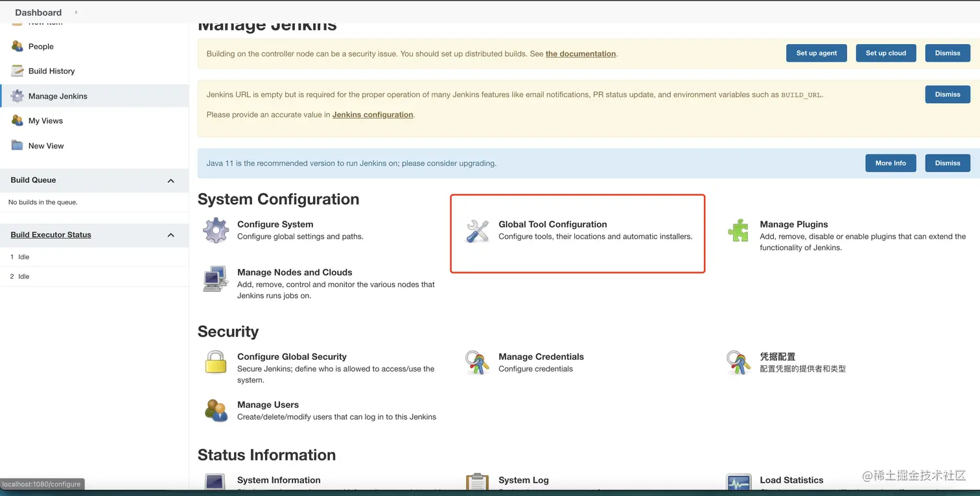Select My Views in the sidebar
Screen dimensions: 980x496
click(45, 121)
